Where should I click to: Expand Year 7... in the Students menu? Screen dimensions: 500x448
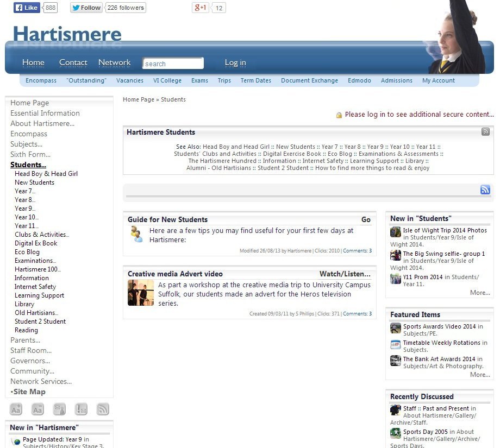point(25,191)
